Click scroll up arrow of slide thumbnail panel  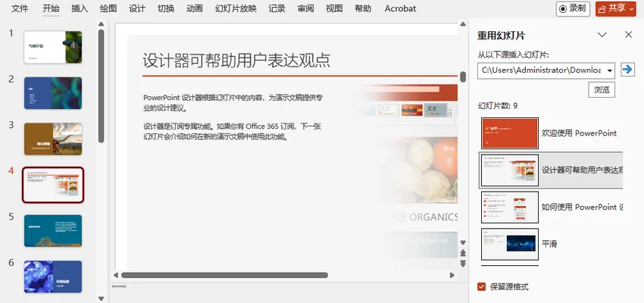(x=101, y=24)
